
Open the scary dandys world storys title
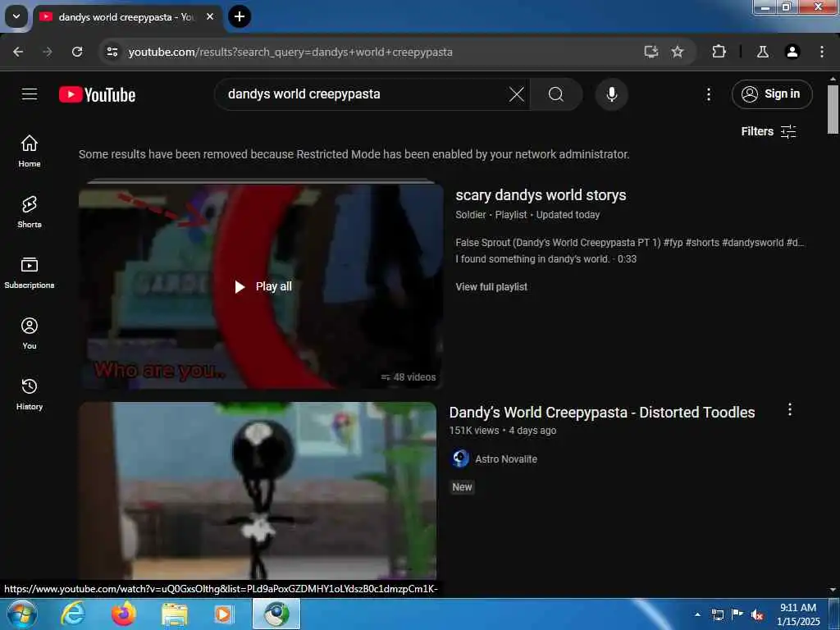pos(541,195)
